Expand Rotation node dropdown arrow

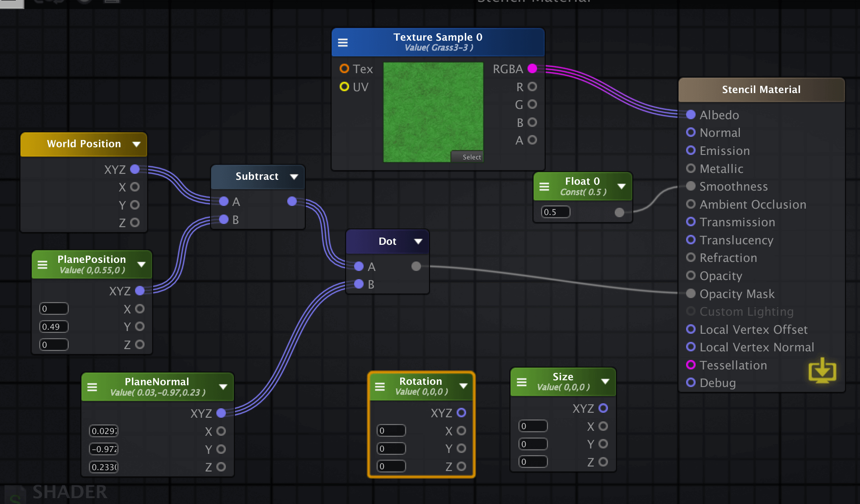point(463,386)
